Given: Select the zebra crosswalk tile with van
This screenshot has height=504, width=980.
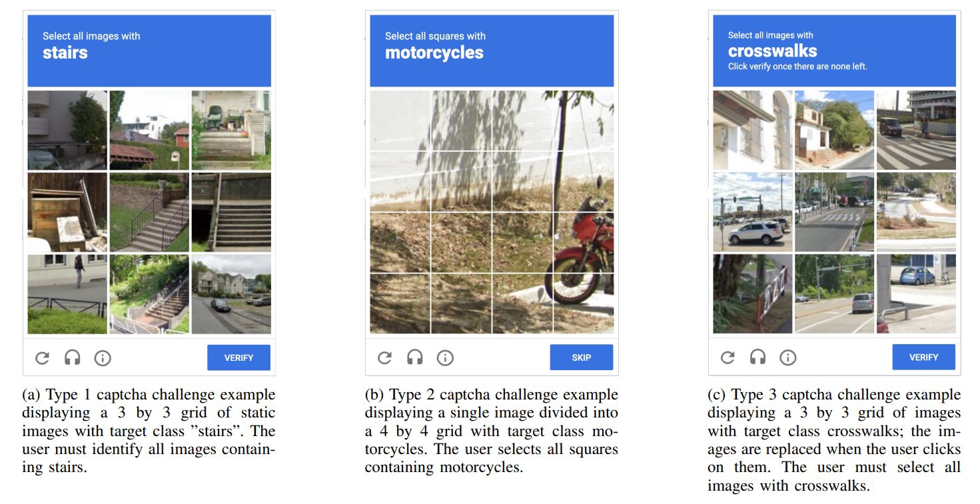Looking at the screenshot, I should click(x=916, y=130).
